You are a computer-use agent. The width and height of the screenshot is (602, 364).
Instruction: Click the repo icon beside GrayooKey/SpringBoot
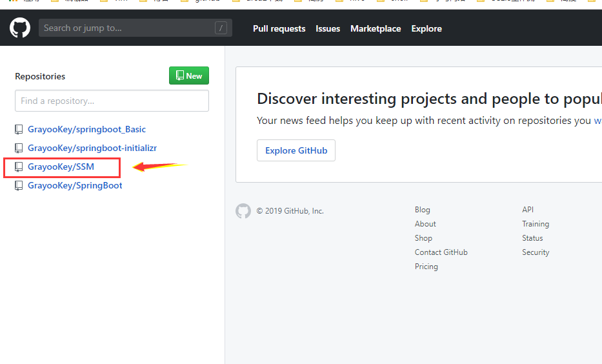[x=19, y=186]
